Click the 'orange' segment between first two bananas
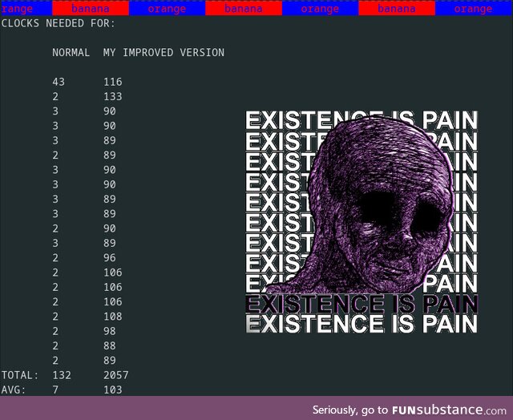This screenshot has width=513, height=420. pos(167,9)
